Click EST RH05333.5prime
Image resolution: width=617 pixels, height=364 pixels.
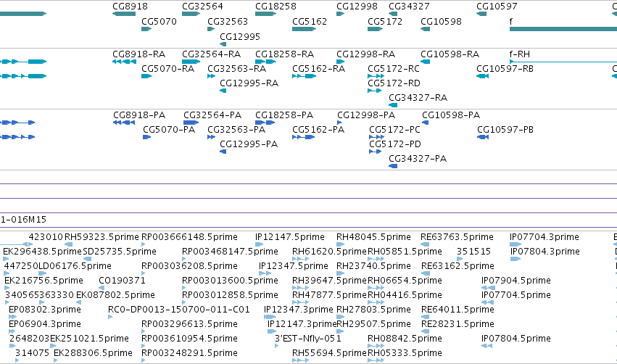click(x=405, y=353)
